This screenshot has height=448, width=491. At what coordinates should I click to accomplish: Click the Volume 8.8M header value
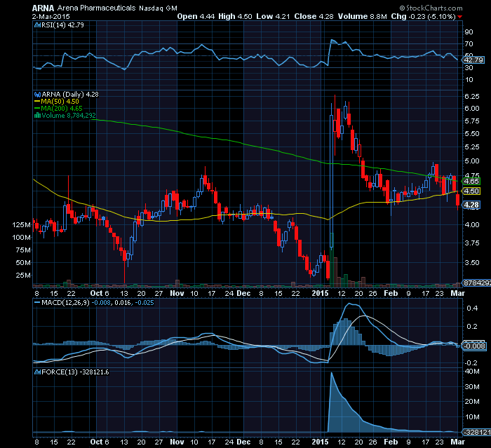[x=363, y=17]
